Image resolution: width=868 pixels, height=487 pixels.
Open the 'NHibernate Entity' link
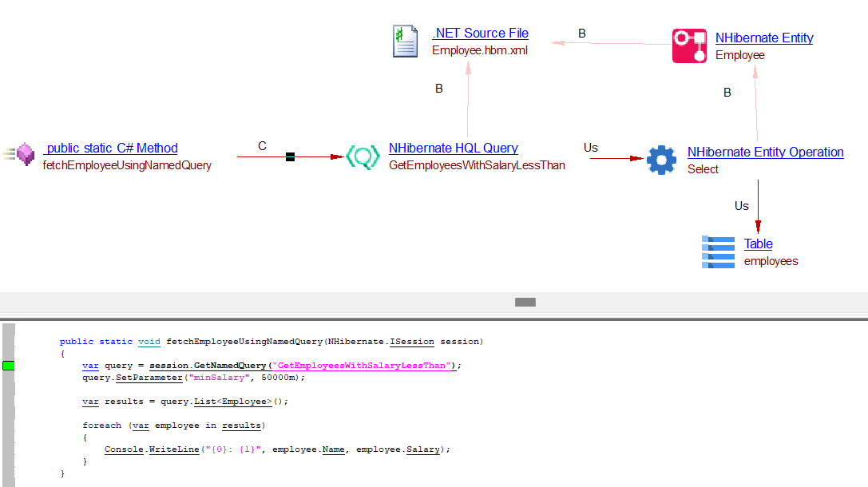pyautogui.click(x=763, y=38)
